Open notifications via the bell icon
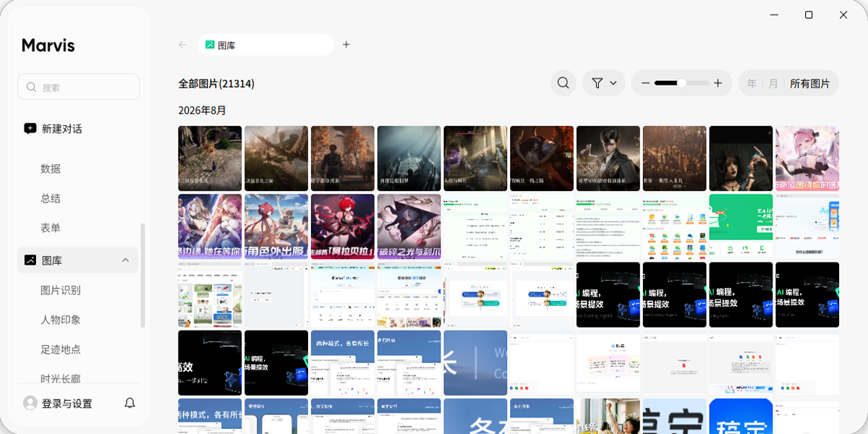This screenshot has height=434, width=868. (130, 403)
